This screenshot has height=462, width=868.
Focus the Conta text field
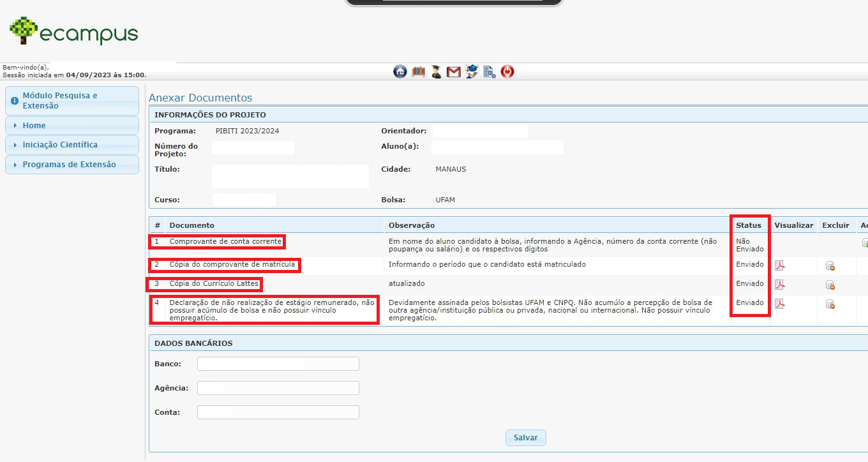(278, 412)
